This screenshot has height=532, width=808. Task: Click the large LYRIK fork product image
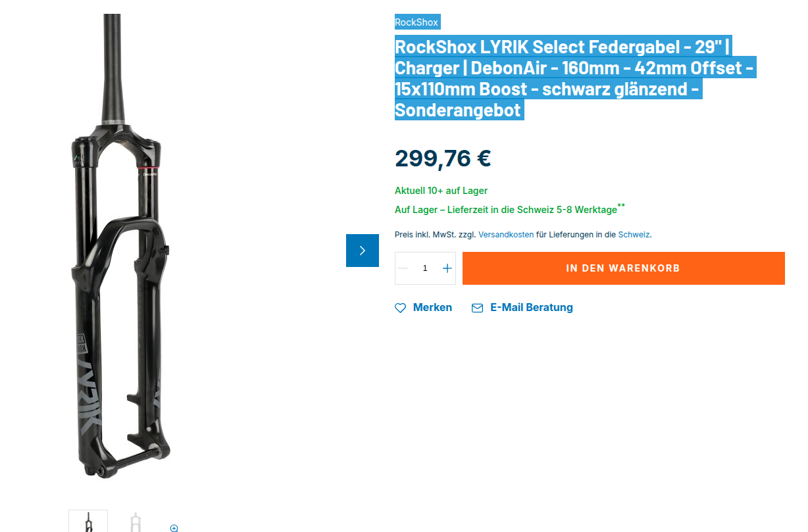coord(120,246)
